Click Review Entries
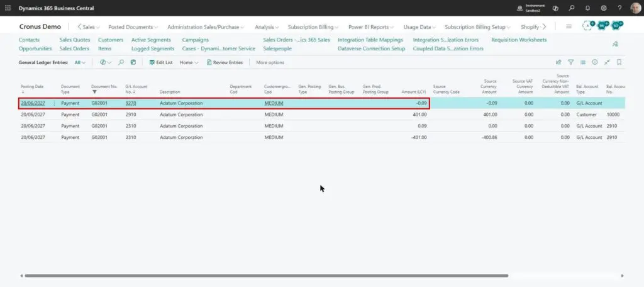 tap(225, 62)
